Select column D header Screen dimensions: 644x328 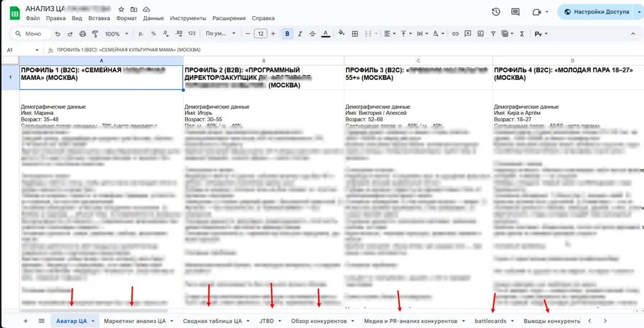572,60
